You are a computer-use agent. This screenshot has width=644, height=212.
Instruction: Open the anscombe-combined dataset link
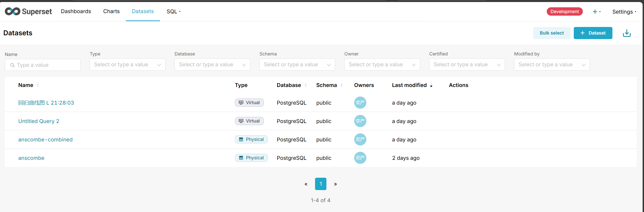(x=45, y=140)
